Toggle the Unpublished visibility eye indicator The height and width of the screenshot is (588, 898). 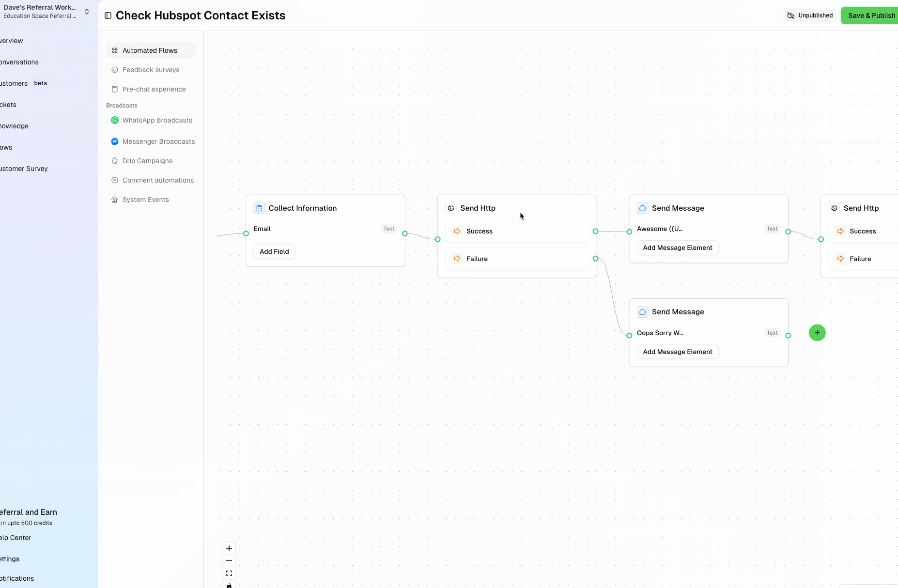(791, 15)
